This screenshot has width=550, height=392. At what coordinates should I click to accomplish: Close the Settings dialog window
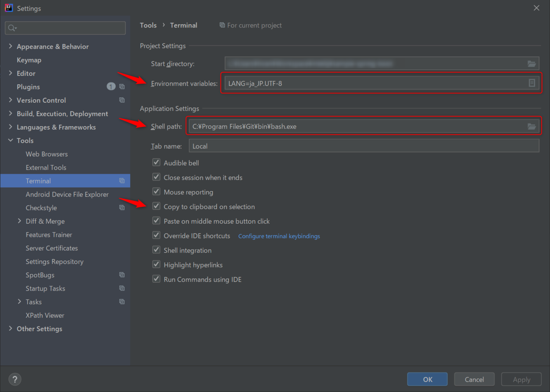pos(537,8)
